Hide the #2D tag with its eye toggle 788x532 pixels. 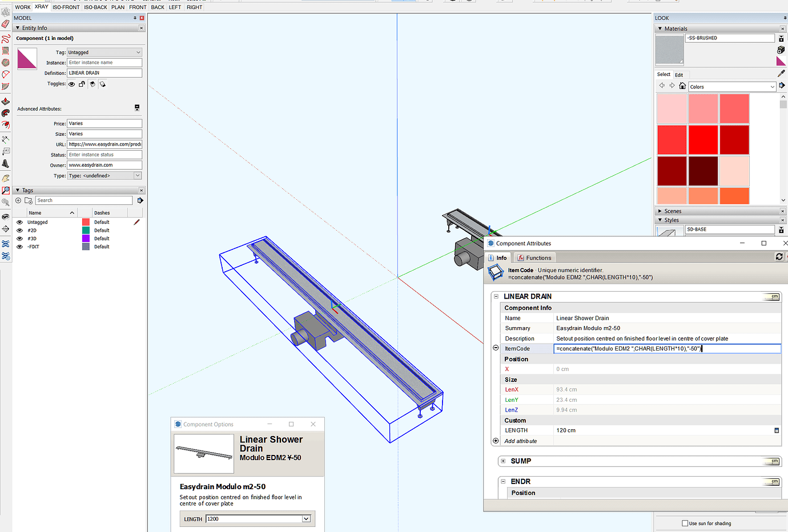pyautogui.click(x=19, y=229)
